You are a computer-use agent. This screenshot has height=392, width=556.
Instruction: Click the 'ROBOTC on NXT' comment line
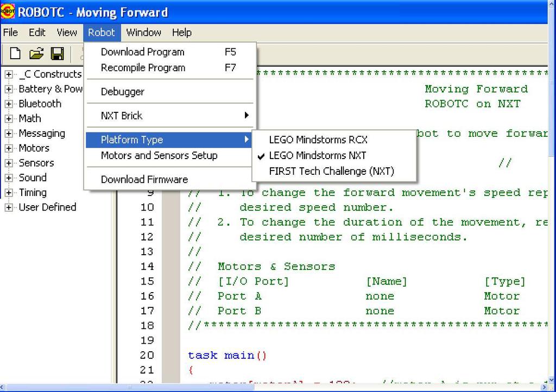pyautogui.click(x=473, y=104)
